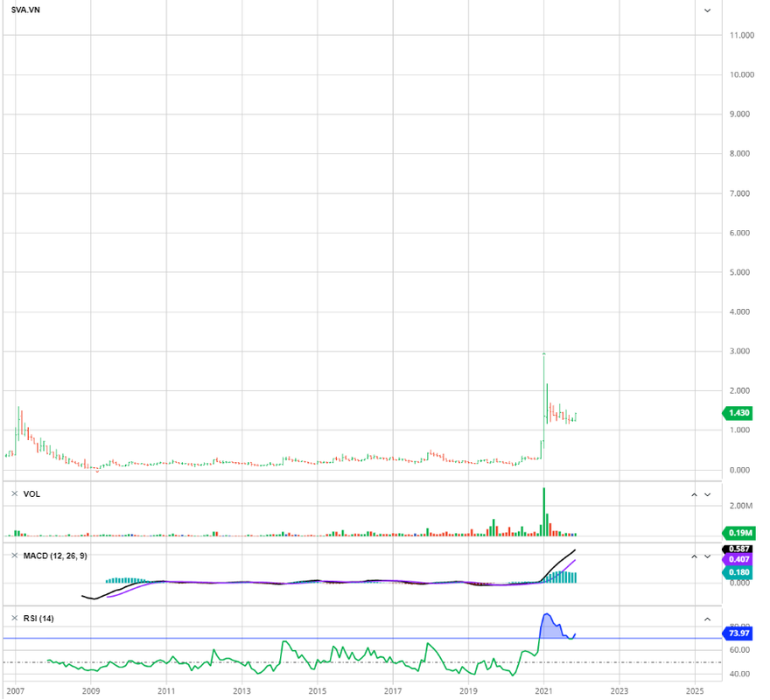
Task: Click the 2011 label on the time axis
Action: pos(166,690)
